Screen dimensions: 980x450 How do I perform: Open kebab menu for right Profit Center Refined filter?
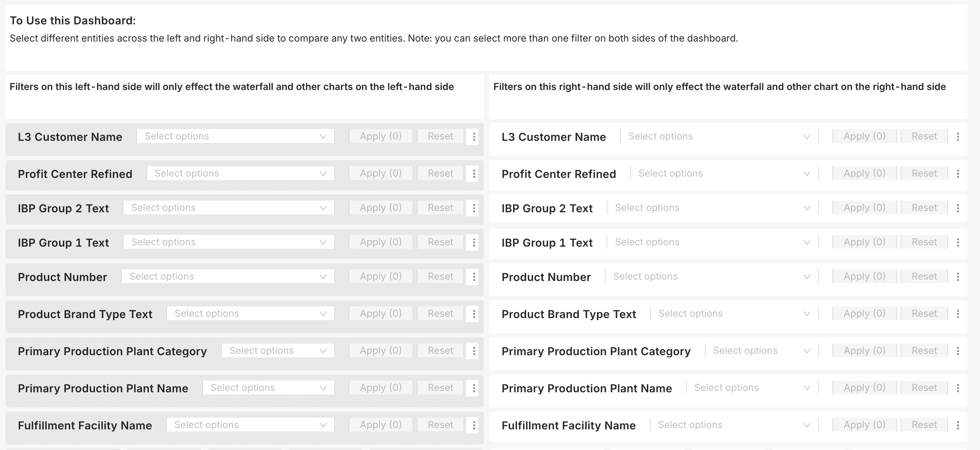(x=958, y=173)
